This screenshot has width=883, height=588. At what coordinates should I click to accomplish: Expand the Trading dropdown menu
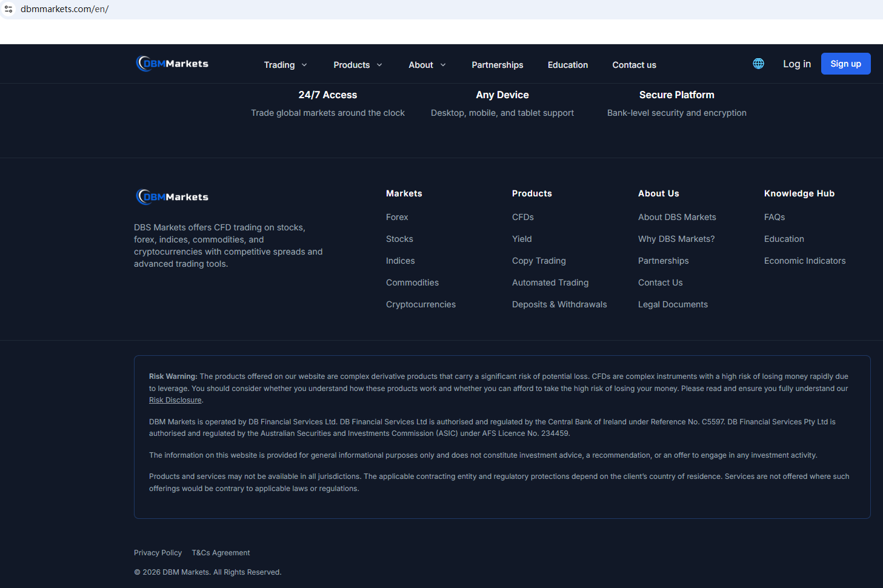click(x=285, y=65)
